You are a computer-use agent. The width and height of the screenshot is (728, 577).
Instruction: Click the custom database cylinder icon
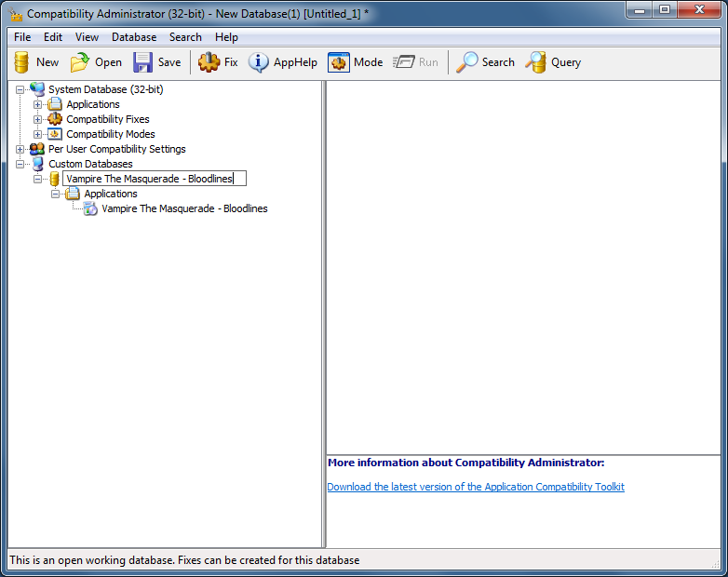[54, 179]
